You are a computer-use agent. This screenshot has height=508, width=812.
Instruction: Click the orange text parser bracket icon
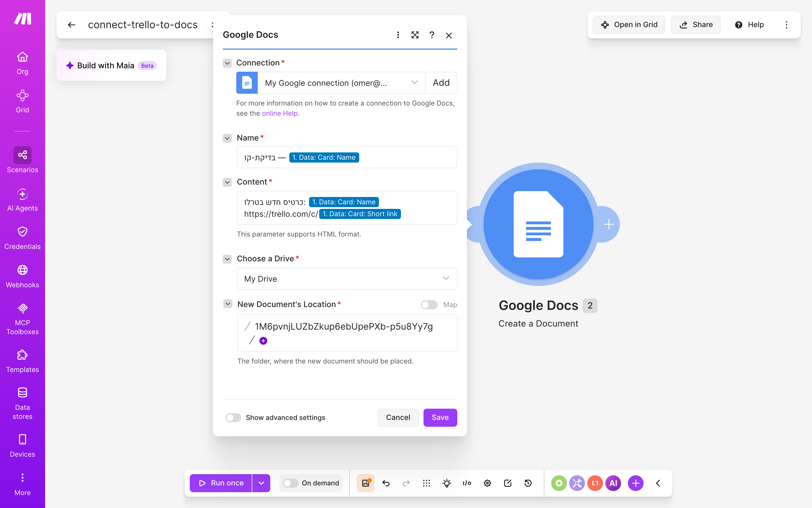pos(595,483)
